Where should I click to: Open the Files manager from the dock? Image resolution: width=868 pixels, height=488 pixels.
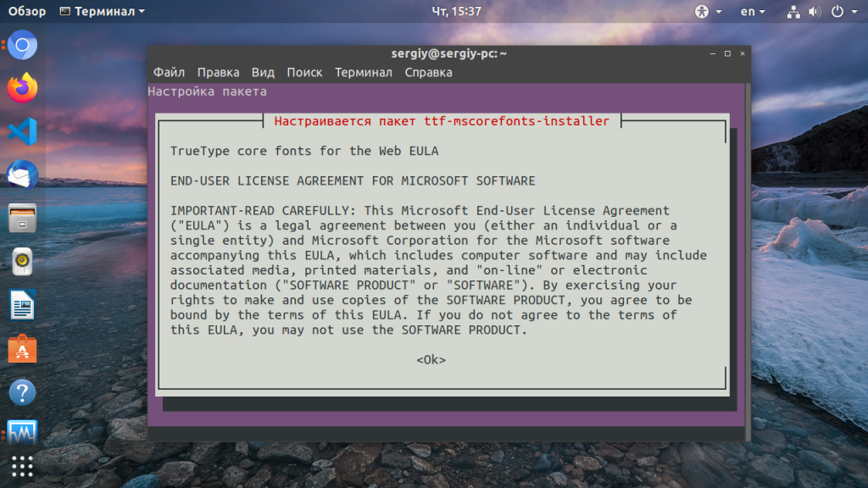[x=23, y=218]
